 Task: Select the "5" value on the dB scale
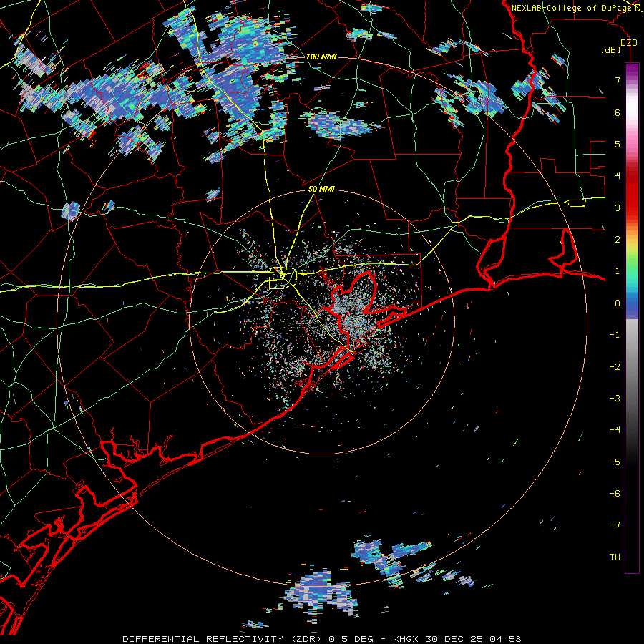pos(618,144)
